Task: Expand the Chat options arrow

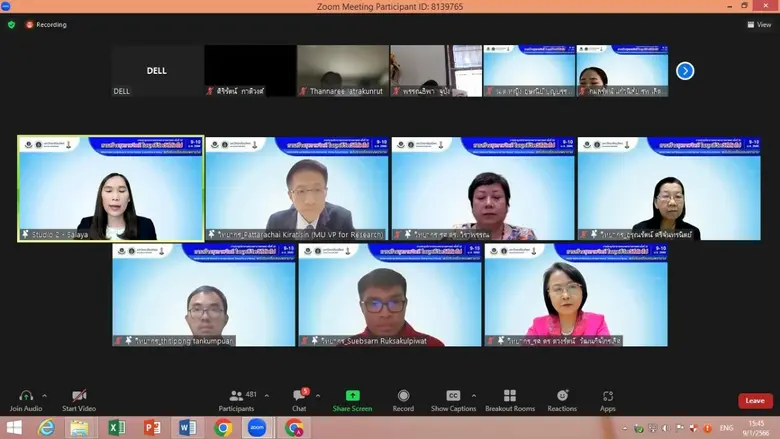Action: pyautogui.click(x=318, y=395)
